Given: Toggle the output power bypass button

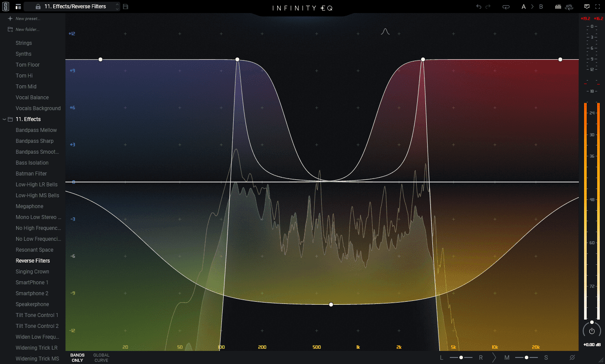Looking at the screenshot, I should (x=591, y=331).
